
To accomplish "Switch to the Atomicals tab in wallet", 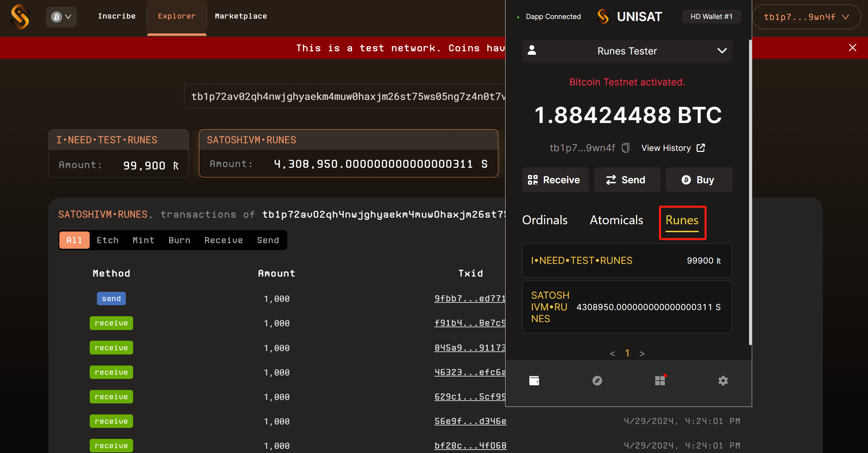I will pyautogui.click(x=616, y=220).
